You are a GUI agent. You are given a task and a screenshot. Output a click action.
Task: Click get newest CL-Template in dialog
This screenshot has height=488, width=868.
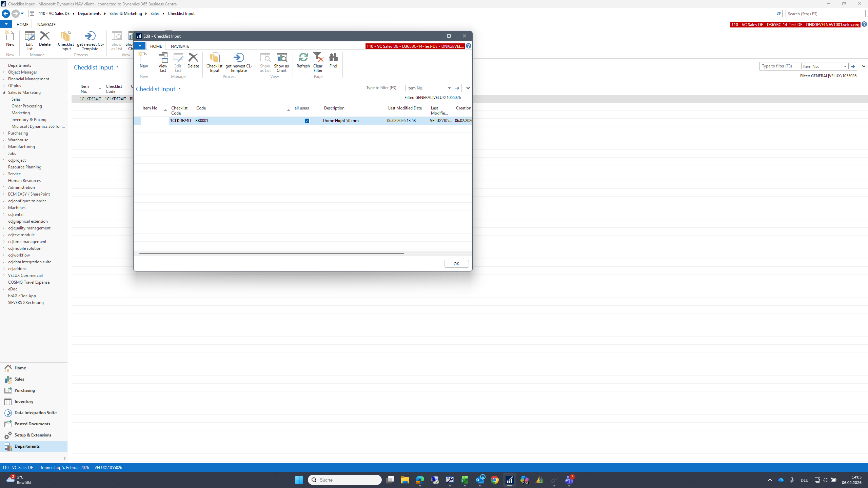(239, 63)
